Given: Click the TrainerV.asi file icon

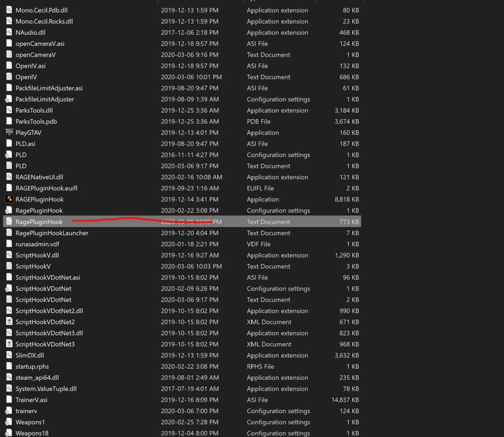Looking at the screenshot, I should (x=9, y=399).
